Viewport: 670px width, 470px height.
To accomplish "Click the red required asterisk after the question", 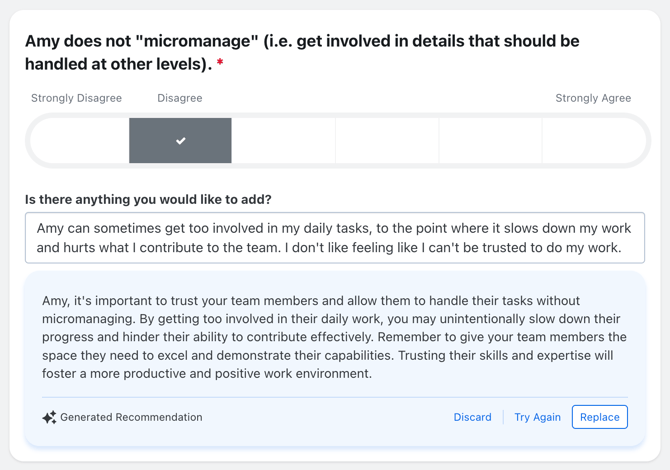I will [x=220, y=63].
